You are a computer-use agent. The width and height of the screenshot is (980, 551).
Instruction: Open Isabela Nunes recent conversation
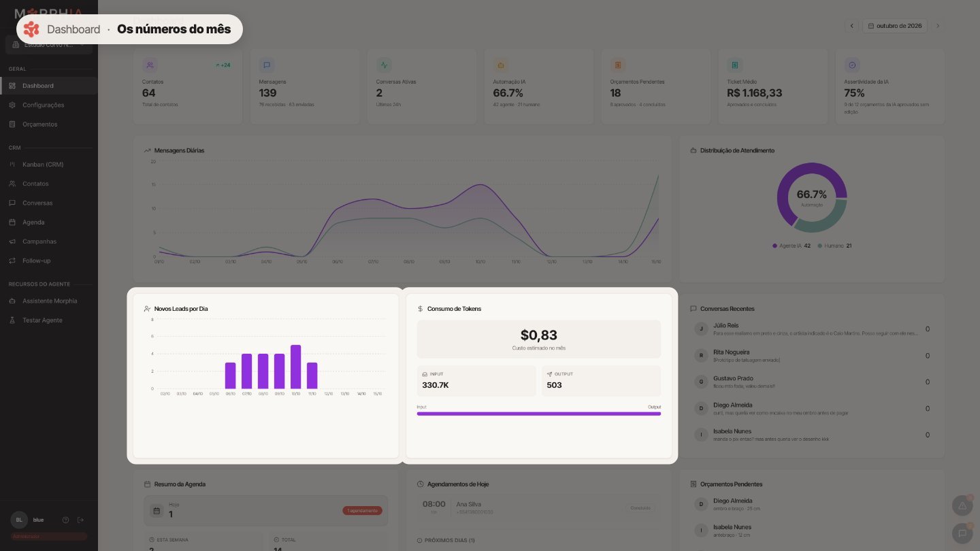(x=811, y=435)
